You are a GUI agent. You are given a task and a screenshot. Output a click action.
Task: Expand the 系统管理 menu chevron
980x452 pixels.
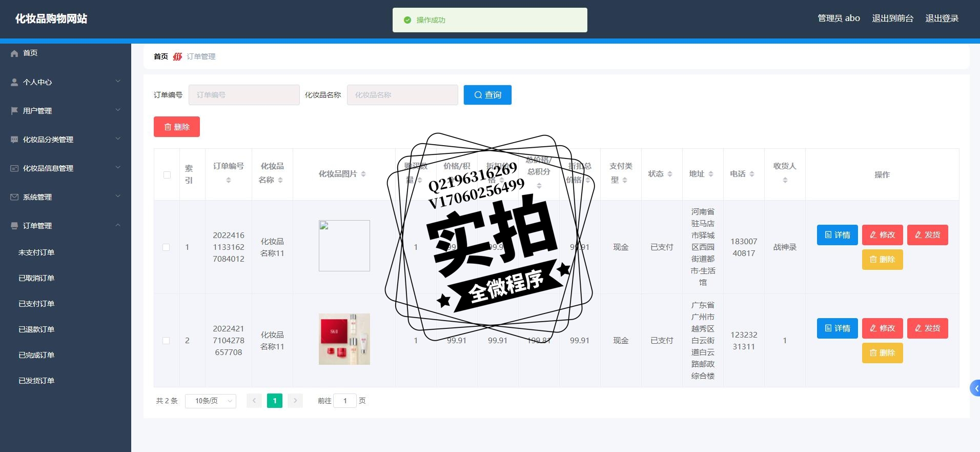coord(118,196)
